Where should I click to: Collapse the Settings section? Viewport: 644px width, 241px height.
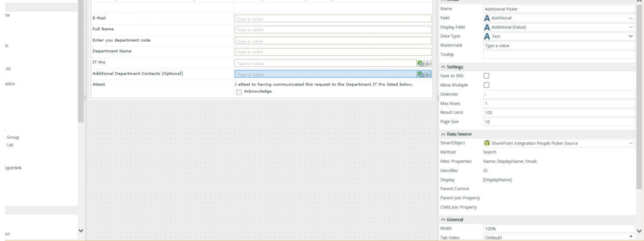click(443, 67)
